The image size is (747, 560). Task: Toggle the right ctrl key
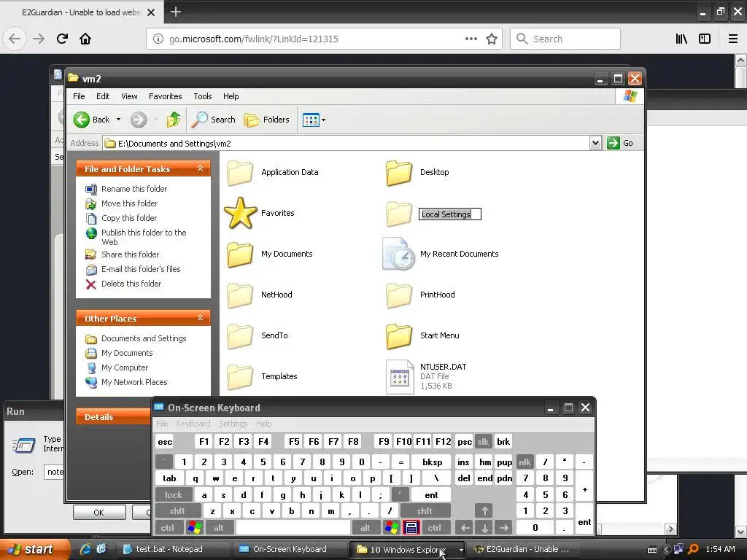(435, 528)
